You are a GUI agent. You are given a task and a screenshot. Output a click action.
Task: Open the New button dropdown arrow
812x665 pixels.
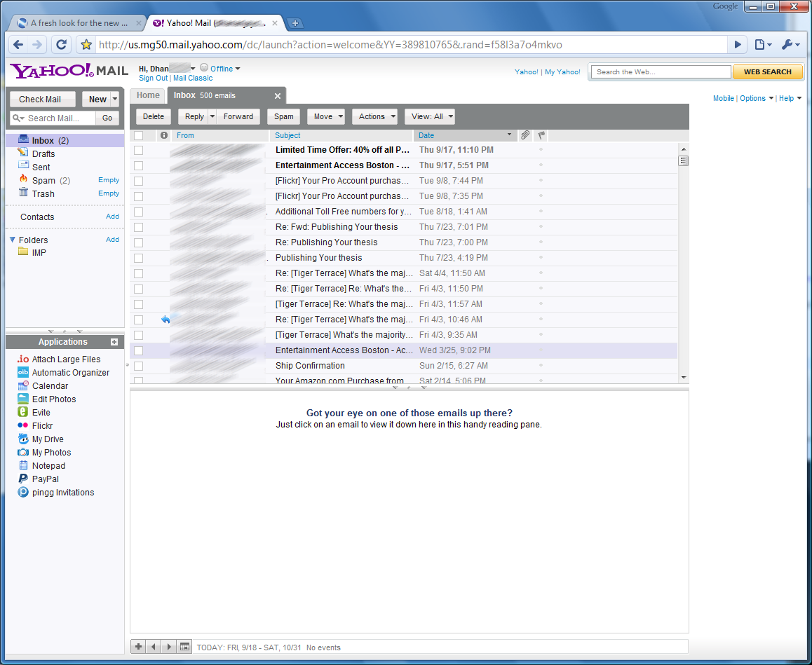pos(115,100)
